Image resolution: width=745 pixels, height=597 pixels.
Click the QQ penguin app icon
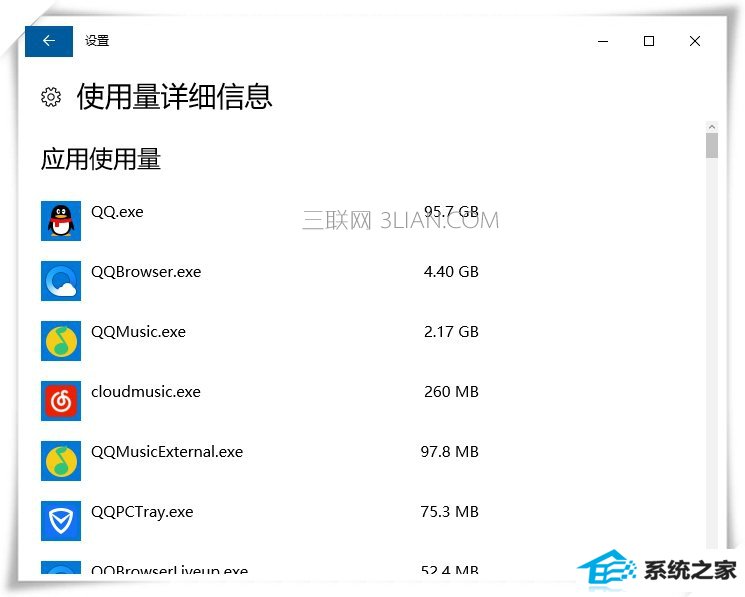pos(61,221)
